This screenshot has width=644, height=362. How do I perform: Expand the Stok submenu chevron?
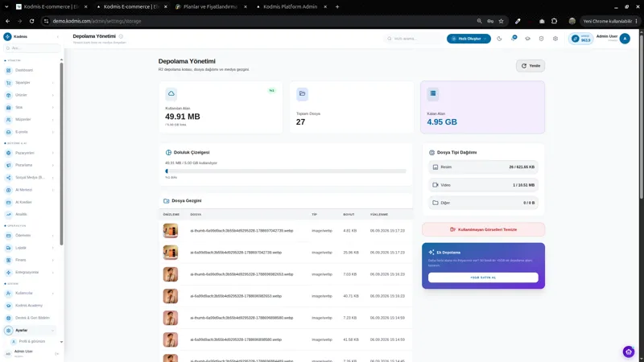(x=53, y=107)
